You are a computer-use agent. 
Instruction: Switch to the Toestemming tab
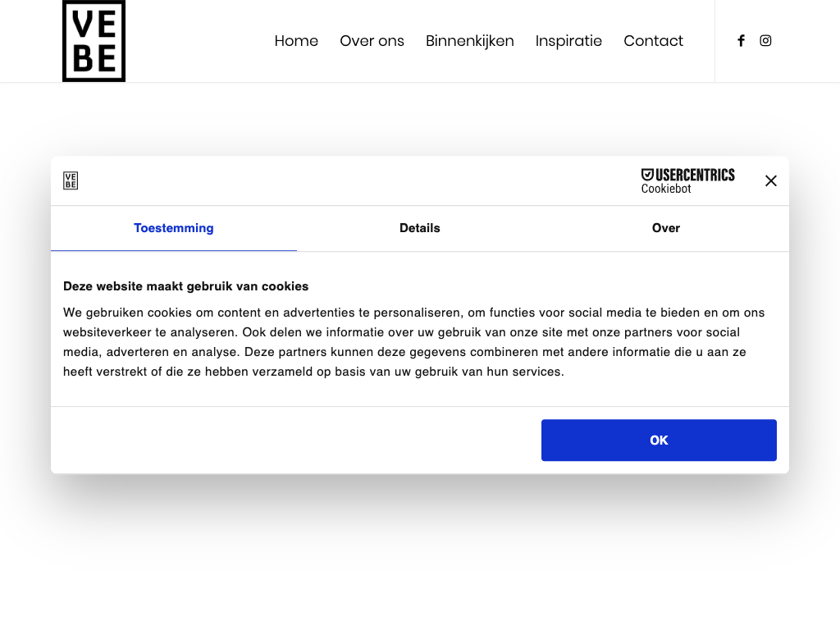(174, 228)
